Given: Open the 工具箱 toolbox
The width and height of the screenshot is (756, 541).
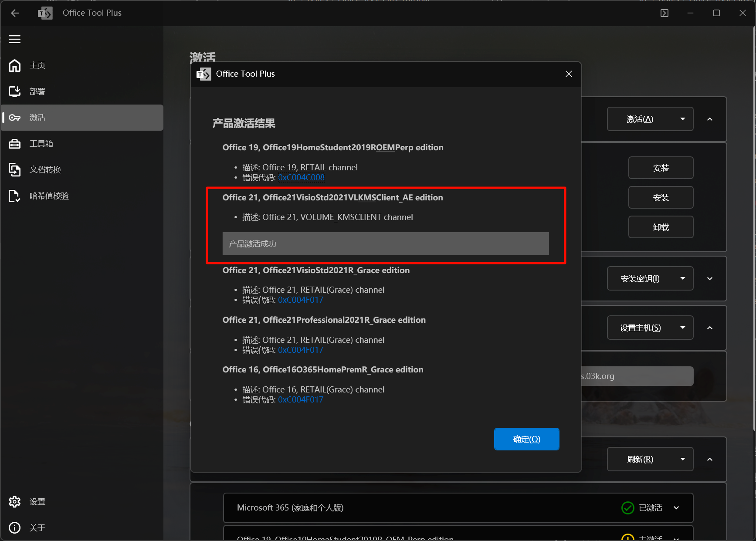Looking at the screenshot, I should click(41, 144).
